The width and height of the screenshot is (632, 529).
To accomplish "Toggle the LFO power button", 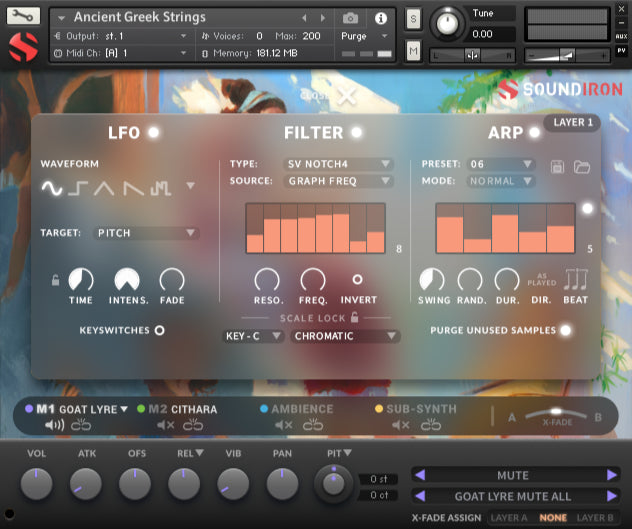I will coord(154,132).
